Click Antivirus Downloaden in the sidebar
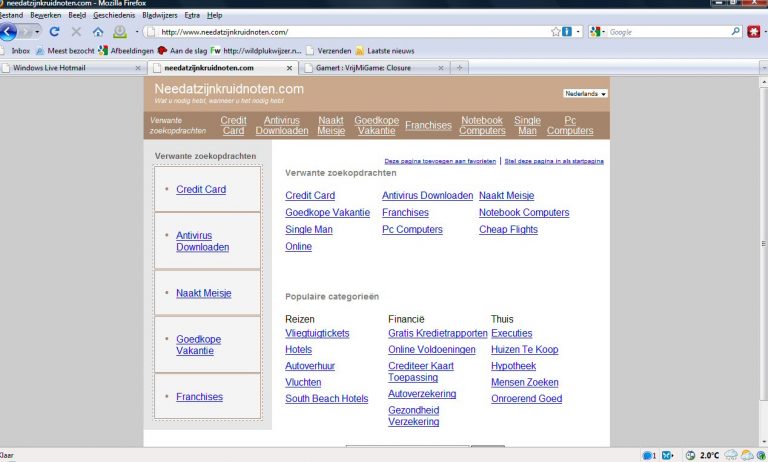 click(202, 241)
